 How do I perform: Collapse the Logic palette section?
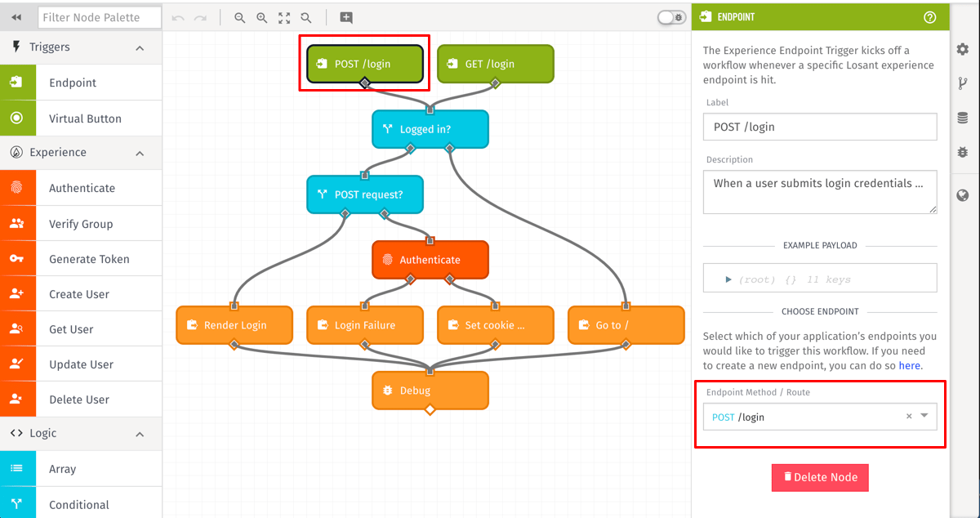140,434
